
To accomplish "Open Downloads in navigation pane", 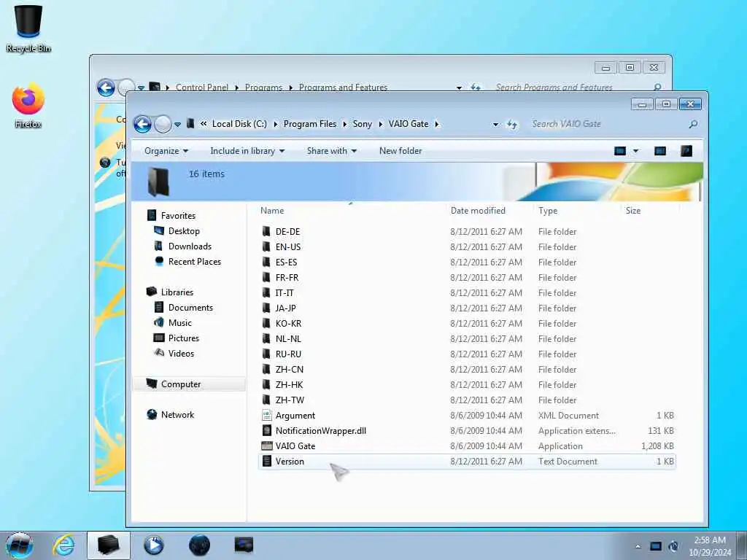I will coord(190,246).
